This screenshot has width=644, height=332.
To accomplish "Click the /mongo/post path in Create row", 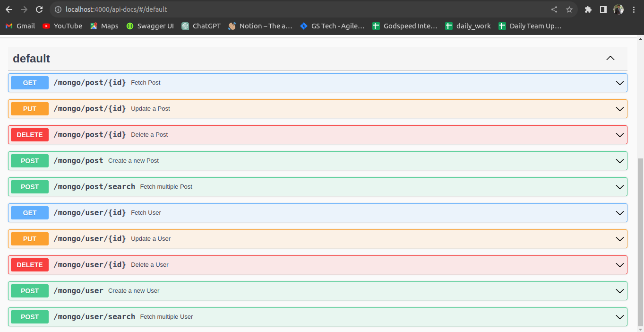I will click(x=78, y=161).
